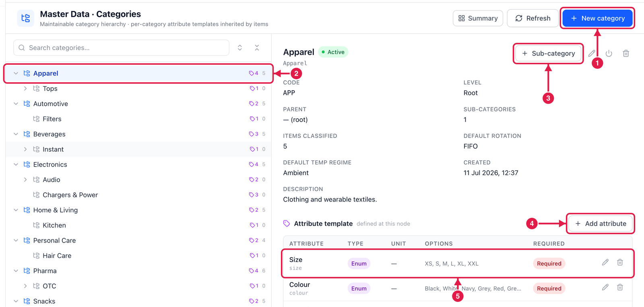Edit the Size attribute
Image resolution: width=644 pixels, height=307 pixels.
point(605,262)
